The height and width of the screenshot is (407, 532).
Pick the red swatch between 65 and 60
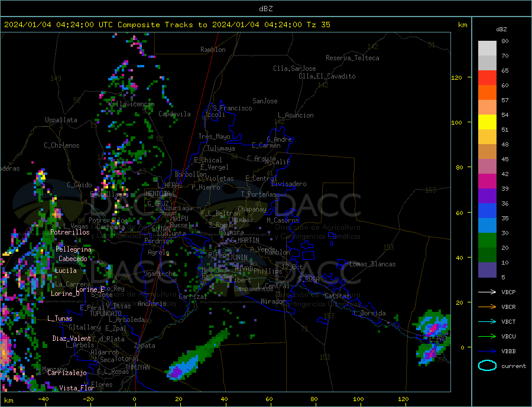[x=487, y=77]
